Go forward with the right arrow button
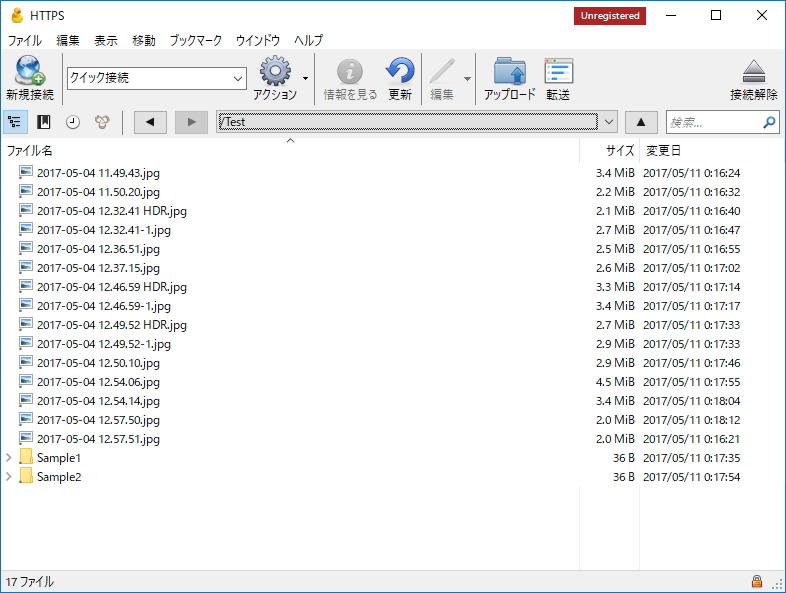The height and width of the screenshot is (593, 786). (x=191, y=122)
